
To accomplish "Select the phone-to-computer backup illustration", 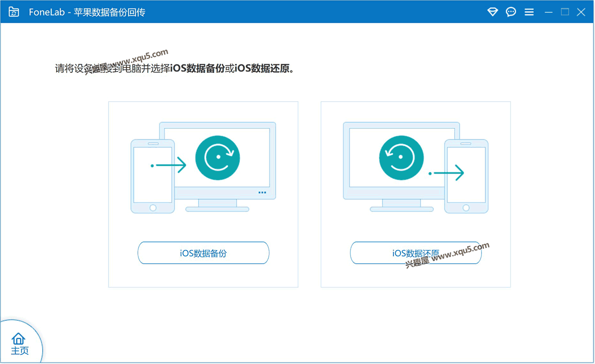I will 203,168.
